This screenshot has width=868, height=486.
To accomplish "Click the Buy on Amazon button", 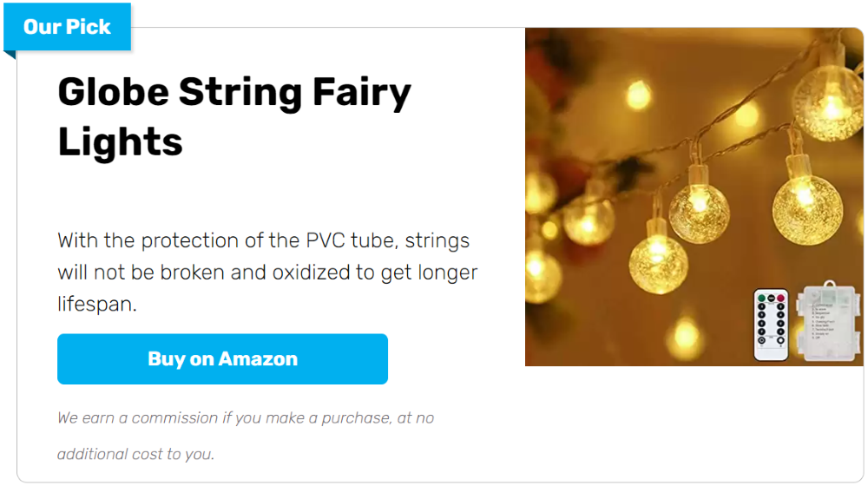I will (222, 358).
